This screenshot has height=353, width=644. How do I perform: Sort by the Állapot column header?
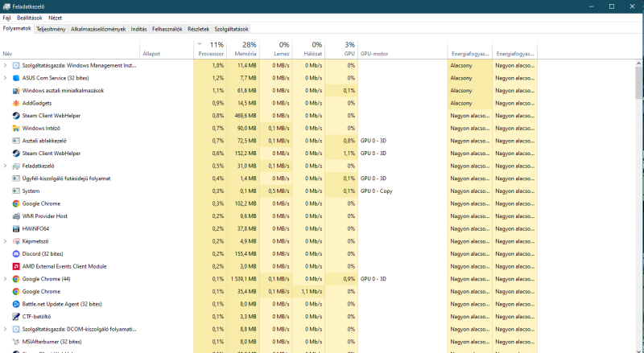coord(167,49)
